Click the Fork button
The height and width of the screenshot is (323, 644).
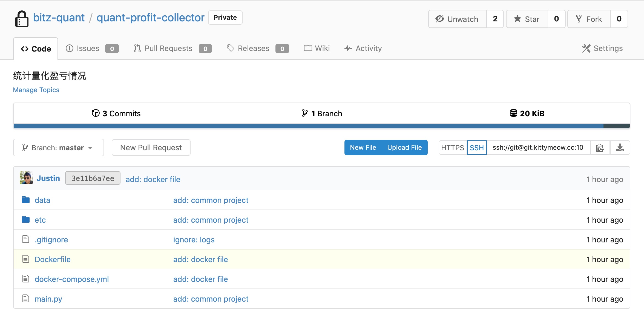pos(589,19)
